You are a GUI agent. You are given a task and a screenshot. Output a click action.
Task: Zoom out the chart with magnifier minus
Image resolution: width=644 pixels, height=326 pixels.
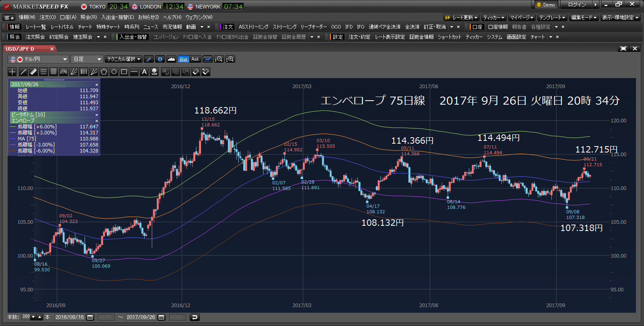point(219,59)
